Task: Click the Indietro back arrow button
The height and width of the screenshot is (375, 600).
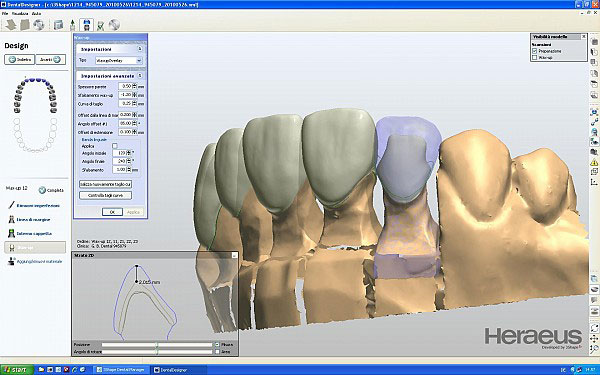Action: (20, 60)
